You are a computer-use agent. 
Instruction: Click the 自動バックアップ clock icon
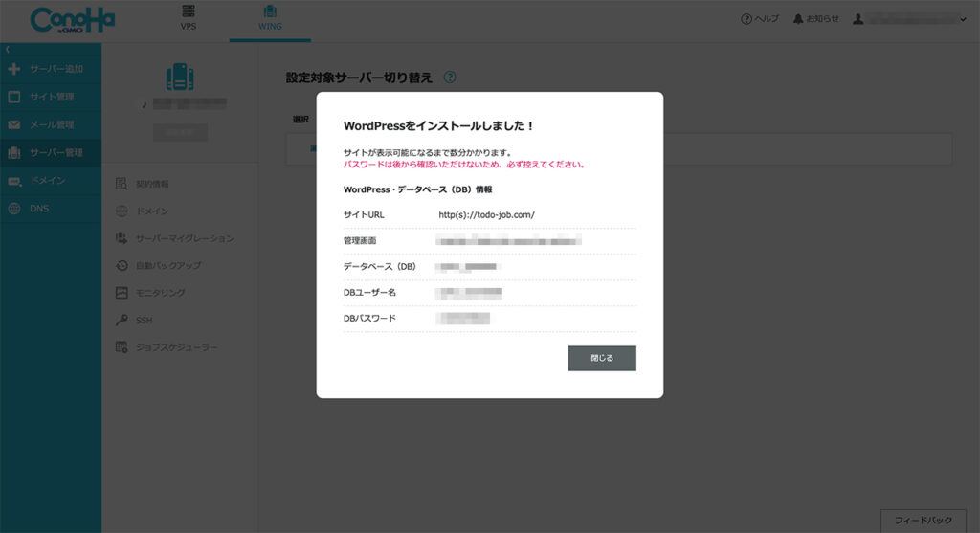tap(122, 266)
